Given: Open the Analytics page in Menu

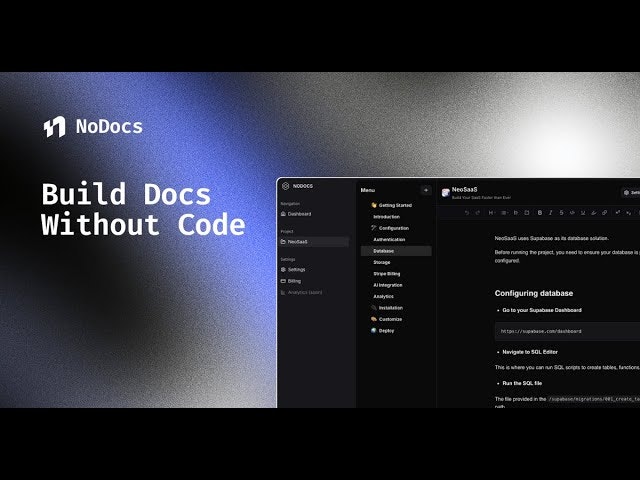Looking at the screenshot, I should [383, 297].
